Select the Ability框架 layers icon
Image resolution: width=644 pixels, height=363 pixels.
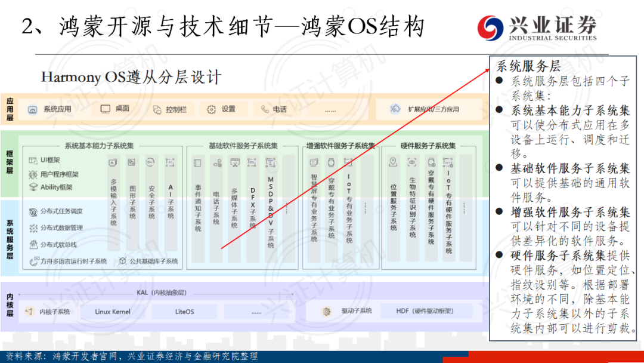click(33, 187)
